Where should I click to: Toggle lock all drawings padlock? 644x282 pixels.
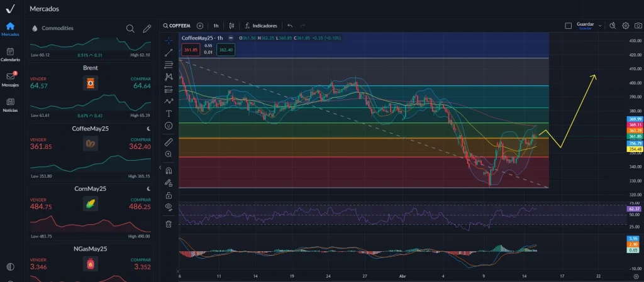pos(169,195)
